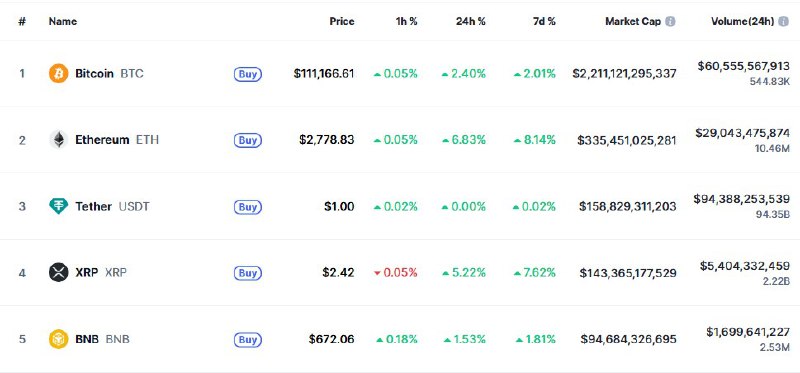Click the Buy button for XRP
The width and height of the screenshot is (800, 373).
click(248, 273)
